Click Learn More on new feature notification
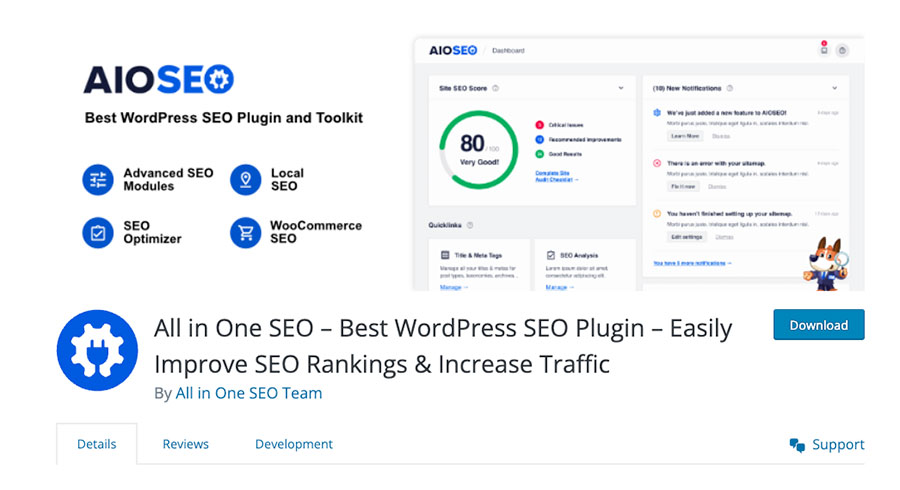The height and width of the screenshot is (490, 900). (685, 136)
